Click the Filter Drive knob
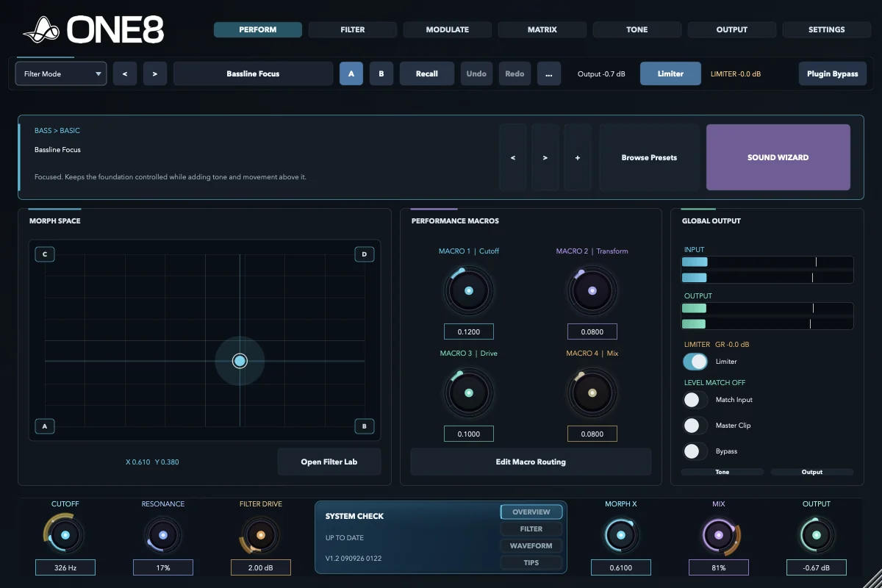 click(x=260, y=535)
